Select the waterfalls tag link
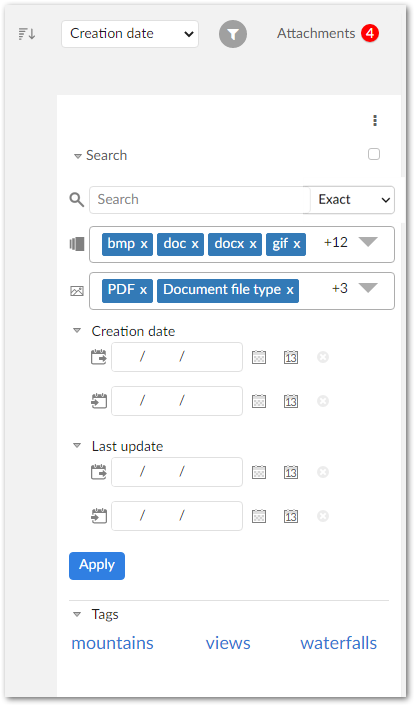 (x=338, y=643)
